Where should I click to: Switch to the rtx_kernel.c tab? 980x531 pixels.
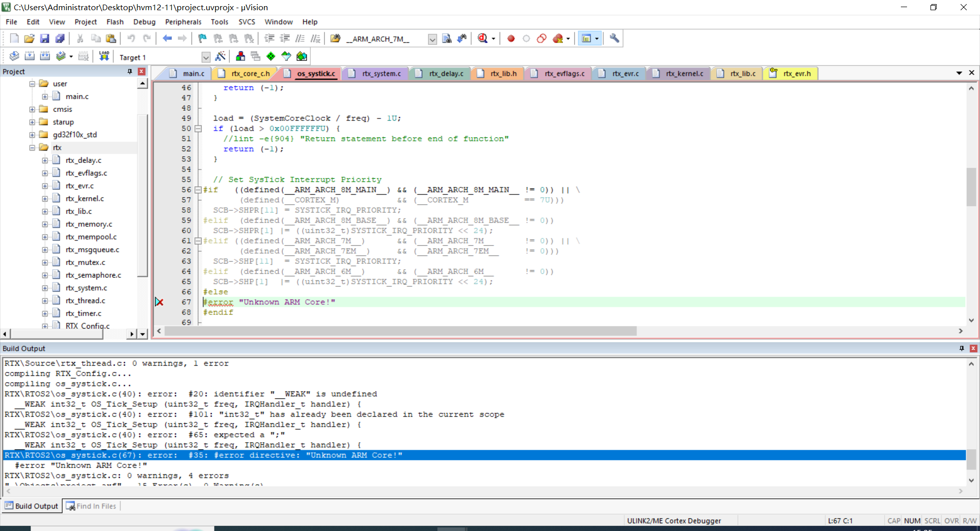(684, 74)
